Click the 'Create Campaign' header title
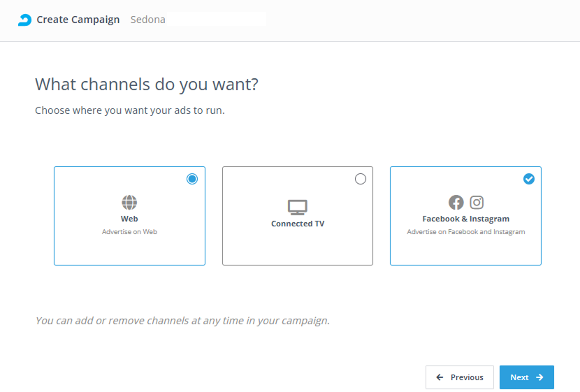The height and width of the screenshot is (392, 580). (78, 20)
